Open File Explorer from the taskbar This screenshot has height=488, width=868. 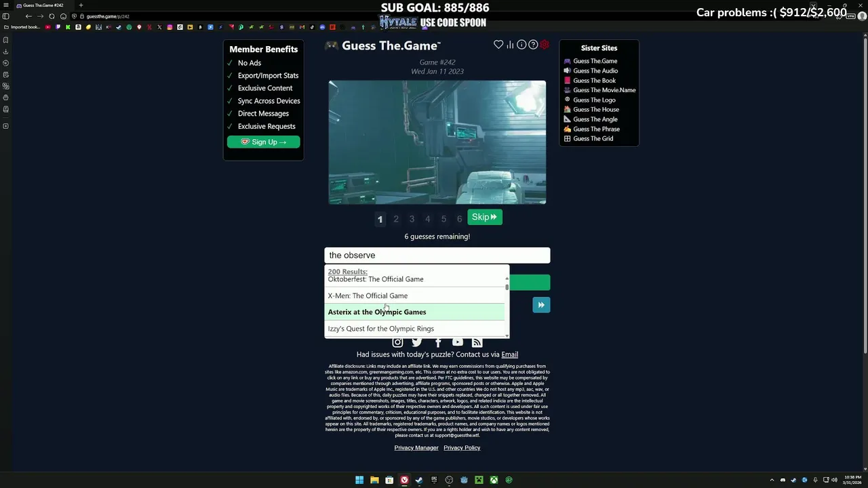pos(374,480)
